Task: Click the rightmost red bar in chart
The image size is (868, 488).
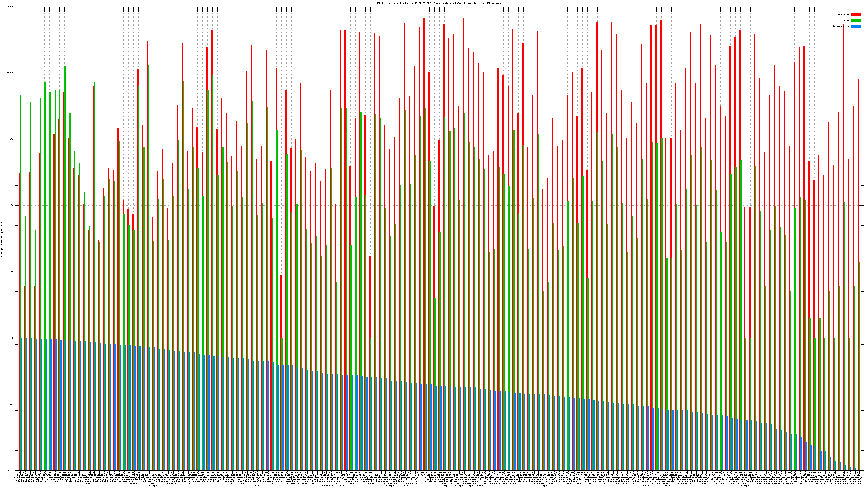Action: tap(858, 269)
